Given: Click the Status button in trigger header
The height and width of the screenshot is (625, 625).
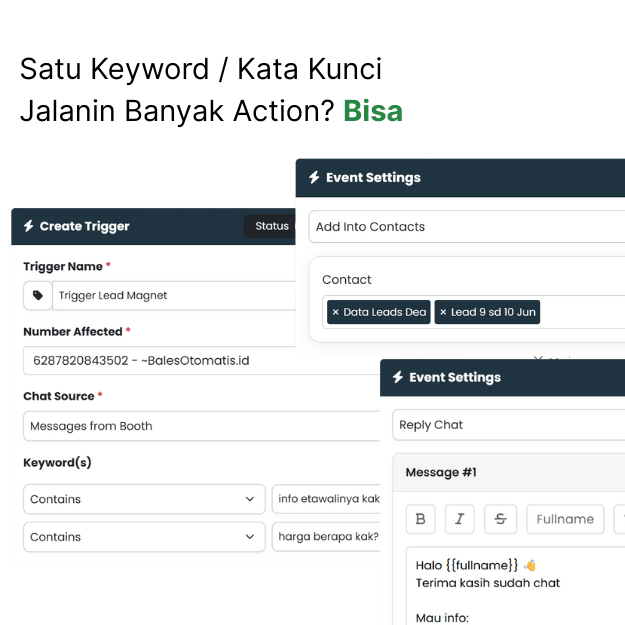Looking at the screenshot, I should 271,226.
